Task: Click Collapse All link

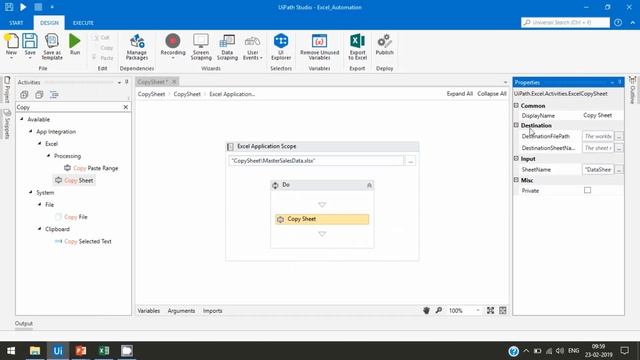Action: tap(492, 94)
